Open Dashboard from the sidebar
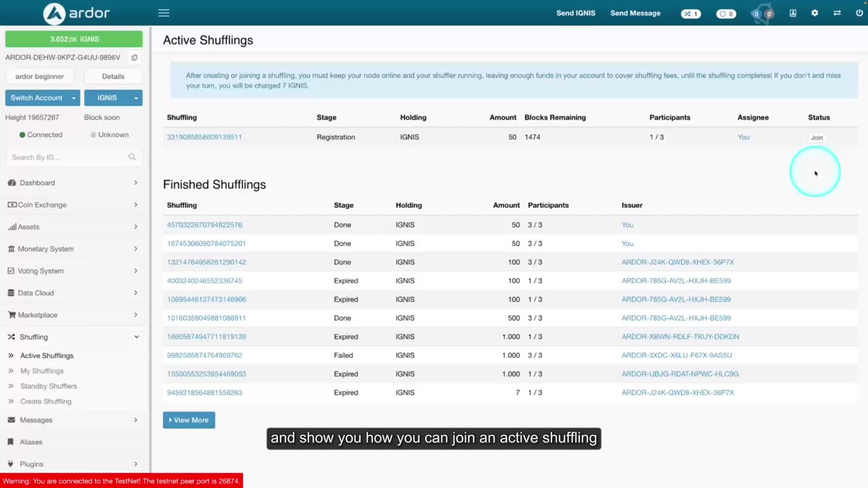868x488 pixels. [73, 183]
